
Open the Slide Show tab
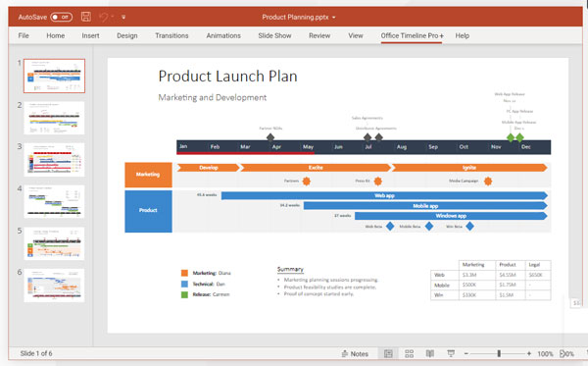(274, 35)
